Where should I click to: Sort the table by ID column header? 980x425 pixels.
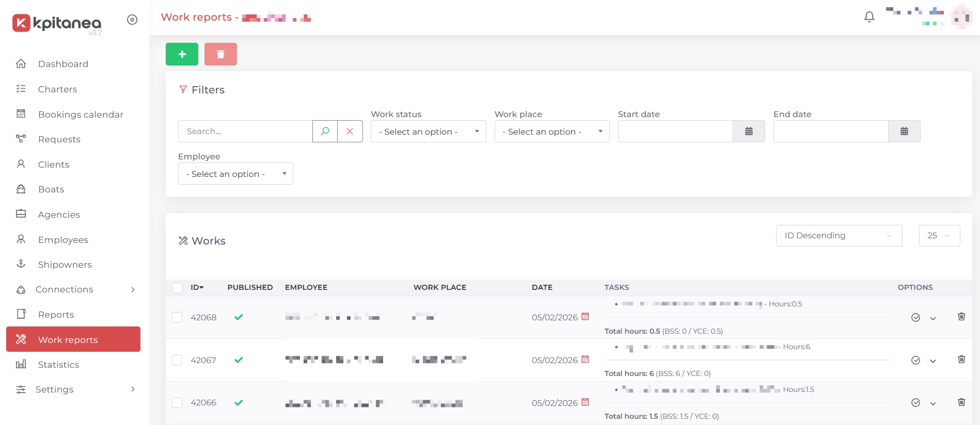click(197, 287)
